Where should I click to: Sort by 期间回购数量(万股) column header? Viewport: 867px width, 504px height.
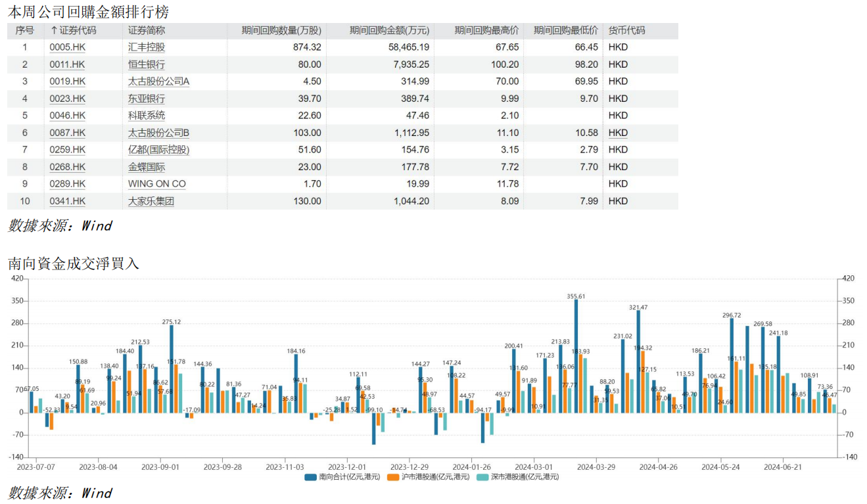click(x=281, y=30)
